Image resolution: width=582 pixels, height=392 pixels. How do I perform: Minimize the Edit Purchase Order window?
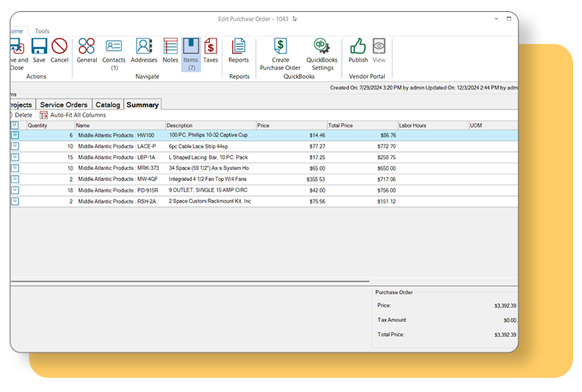point(496,19)
